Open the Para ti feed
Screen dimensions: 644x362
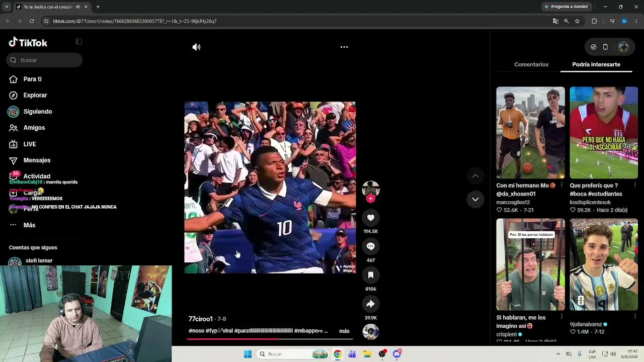[32, 79]
